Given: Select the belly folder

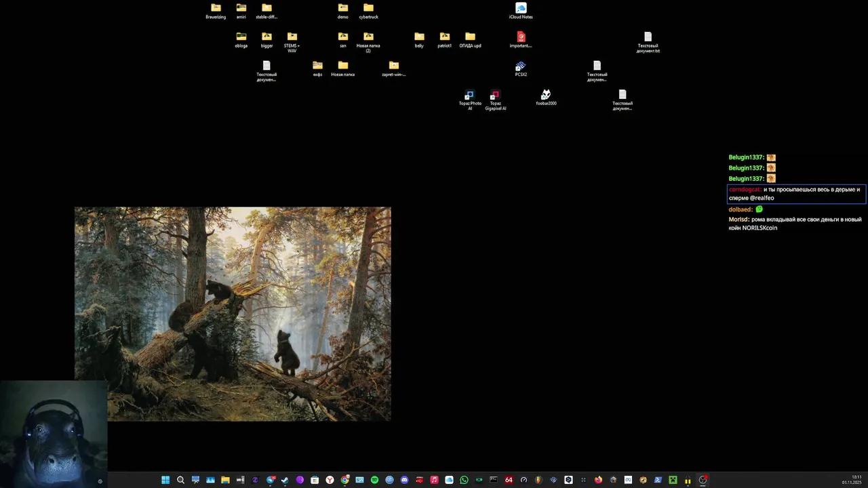Looking at the screenshot, I should coord(419,40).
